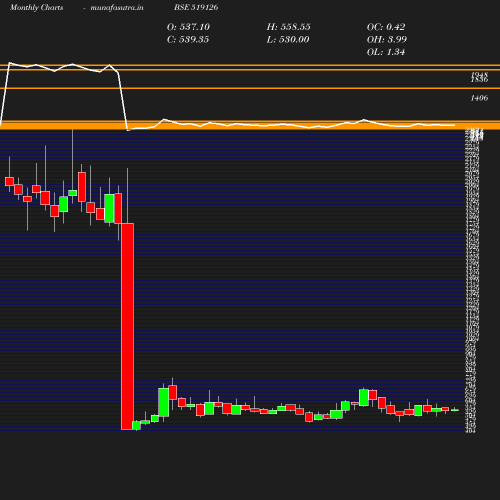Select the low value 'L: 530.00'
This screenshot has width=500, height=500.
pyautogui.click(x=288, y=39)
